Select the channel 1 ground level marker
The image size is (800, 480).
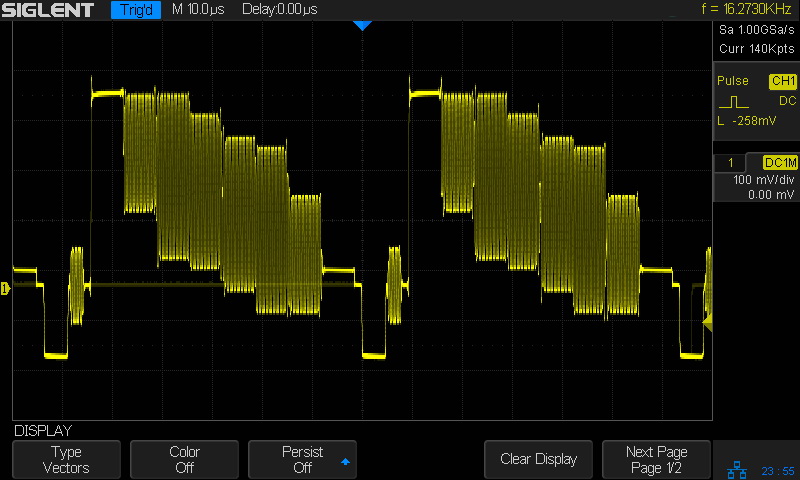(5, 289)
